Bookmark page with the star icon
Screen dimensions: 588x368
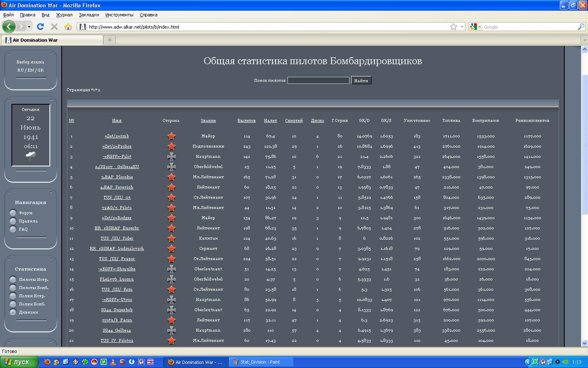453,27
